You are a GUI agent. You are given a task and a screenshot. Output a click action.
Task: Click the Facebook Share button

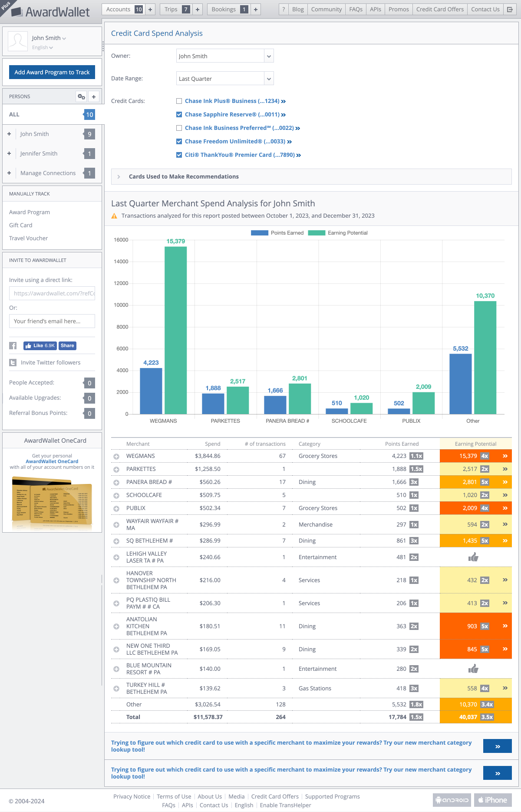click(67, 346)
